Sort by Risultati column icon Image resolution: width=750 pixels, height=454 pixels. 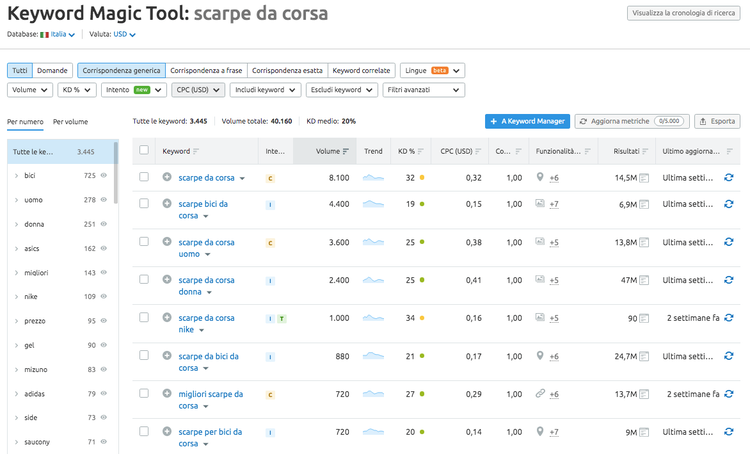point(645,151)
